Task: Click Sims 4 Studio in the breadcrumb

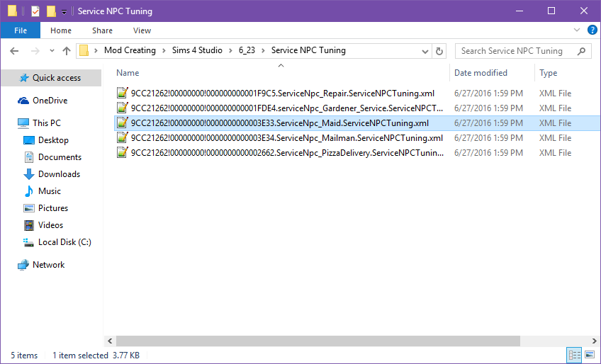Action: [197, 50]
